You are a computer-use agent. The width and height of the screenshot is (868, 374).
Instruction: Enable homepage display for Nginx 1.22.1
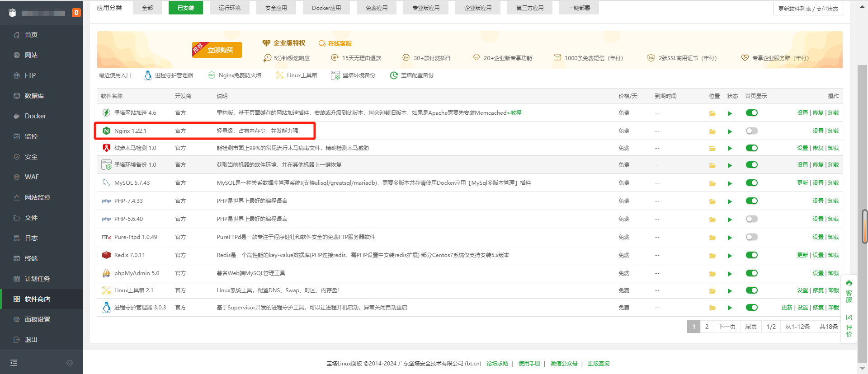coord(752,131)
